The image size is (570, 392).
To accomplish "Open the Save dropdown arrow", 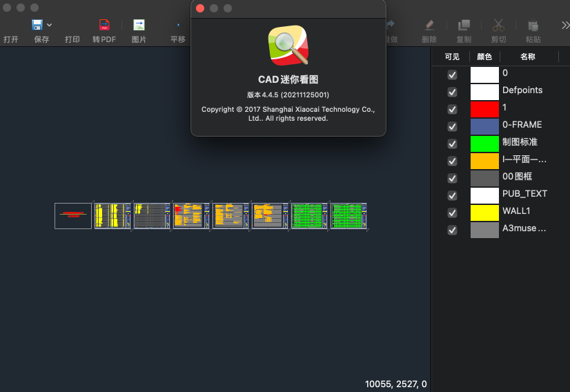I will [50, 25].
